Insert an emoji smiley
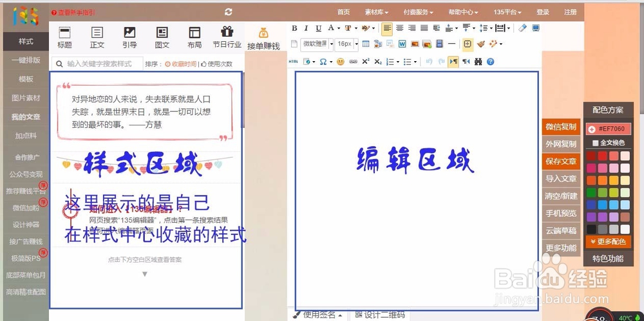The image size is (644, 321). click(341, 62)
